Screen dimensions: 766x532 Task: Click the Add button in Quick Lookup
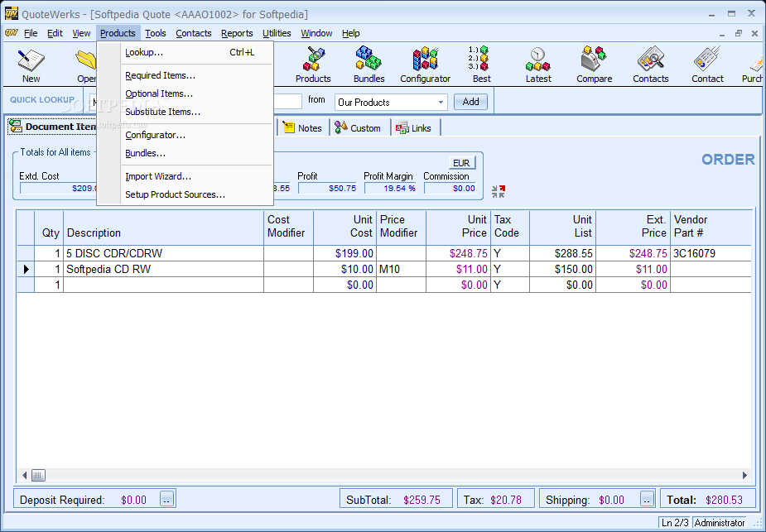[470, 102]
